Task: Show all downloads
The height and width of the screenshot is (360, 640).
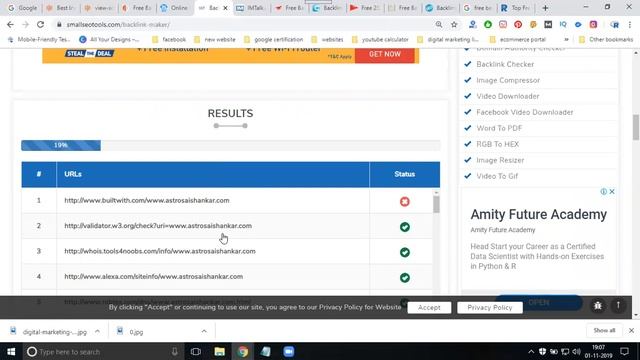Action: 604,330
